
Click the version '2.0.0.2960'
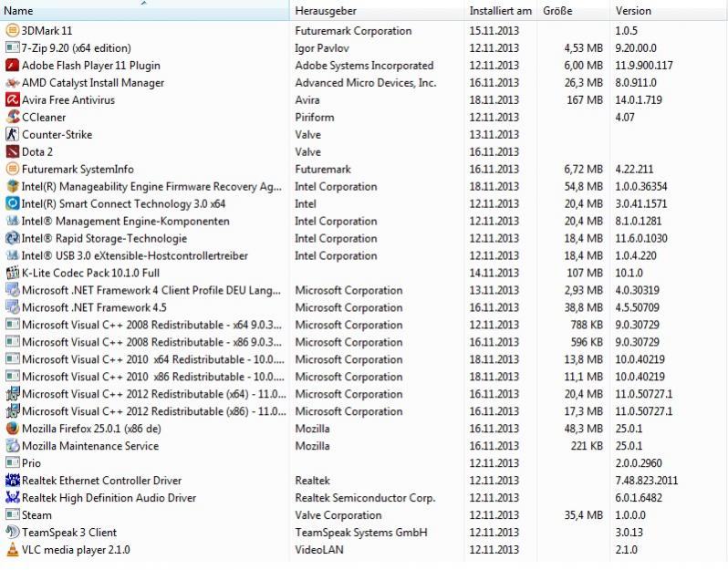(639, 462)
